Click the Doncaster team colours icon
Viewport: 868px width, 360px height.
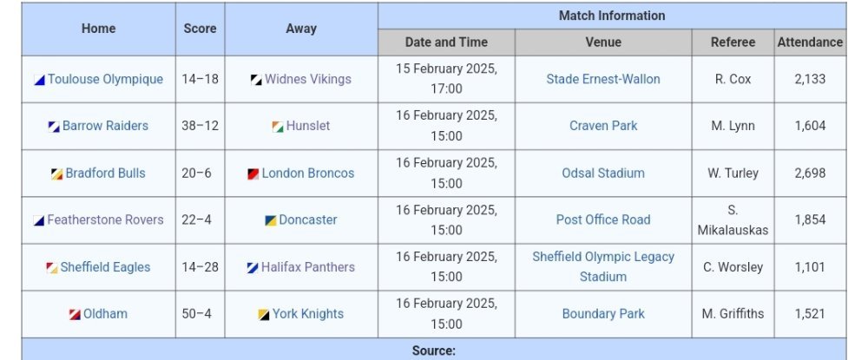271,220
